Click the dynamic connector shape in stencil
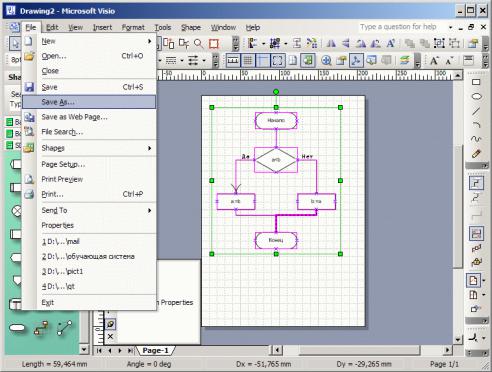492x372 pixels. click(41, 328)
